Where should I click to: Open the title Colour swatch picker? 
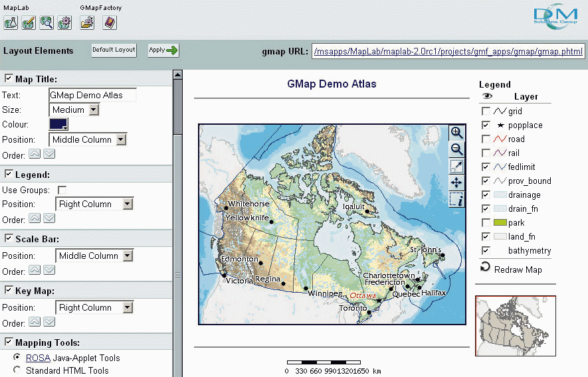tap(58, 124)
